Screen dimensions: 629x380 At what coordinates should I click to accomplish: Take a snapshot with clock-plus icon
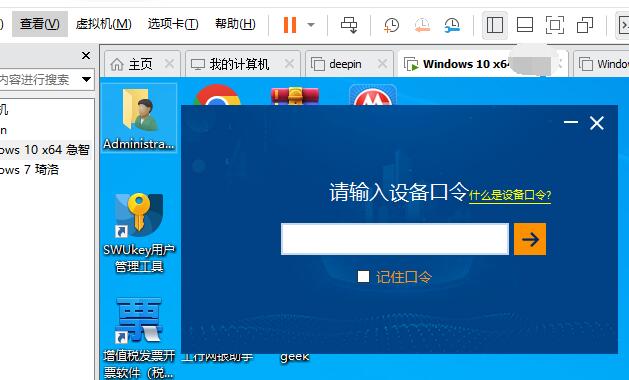click(x=391, y=25)
